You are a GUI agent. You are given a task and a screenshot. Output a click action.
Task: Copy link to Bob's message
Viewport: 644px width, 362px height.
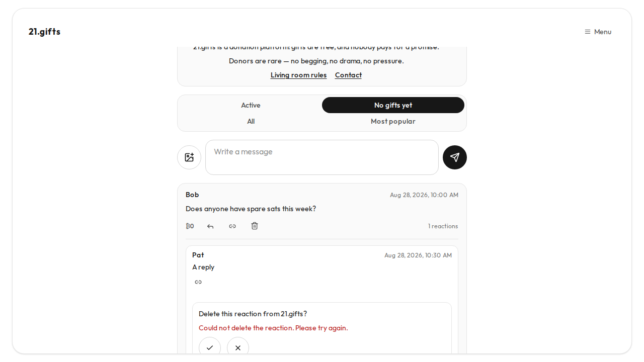(232, 226)
